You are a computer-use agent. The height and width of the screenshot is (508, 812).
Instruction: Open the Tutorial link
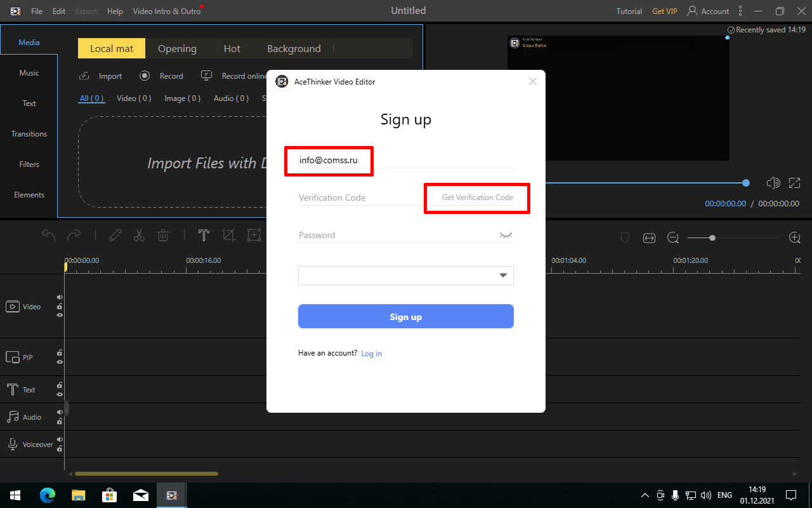[x=629, y=11]
